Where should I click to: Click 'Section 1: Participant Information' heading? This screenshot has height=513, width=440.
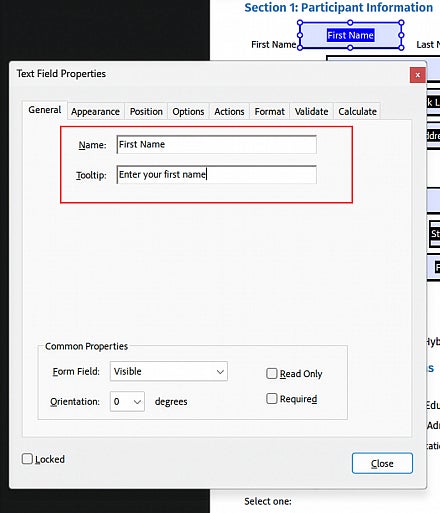tap(339, 7)
